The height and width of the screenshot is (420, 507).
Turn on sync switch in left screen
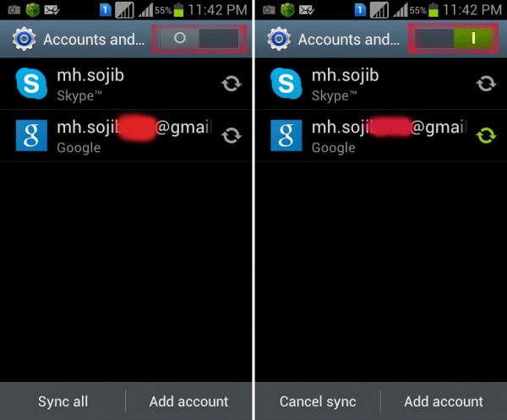(x=199, y=39)
